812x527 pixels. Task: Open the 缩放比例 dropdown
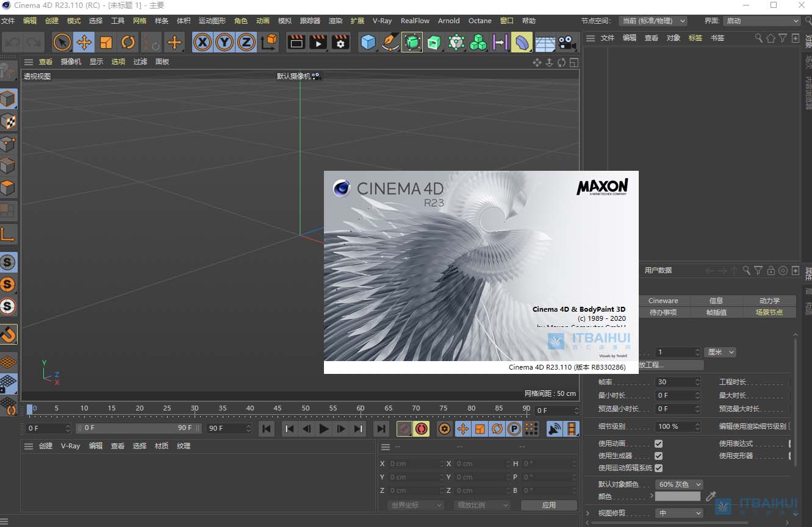482,505
